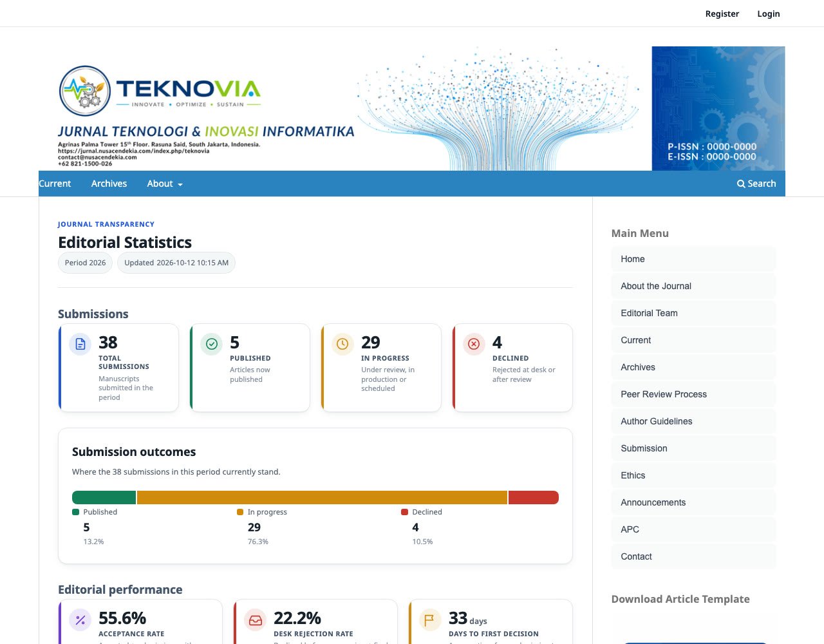Go to Home in Main Menu
The image size is (824, 644).
point(693,259)
